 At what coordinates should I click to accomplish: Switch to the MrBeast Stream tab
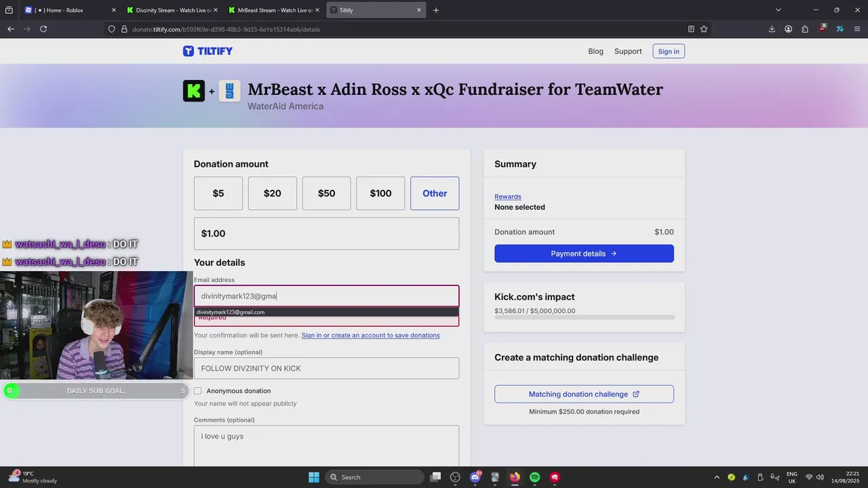[274, 10]
